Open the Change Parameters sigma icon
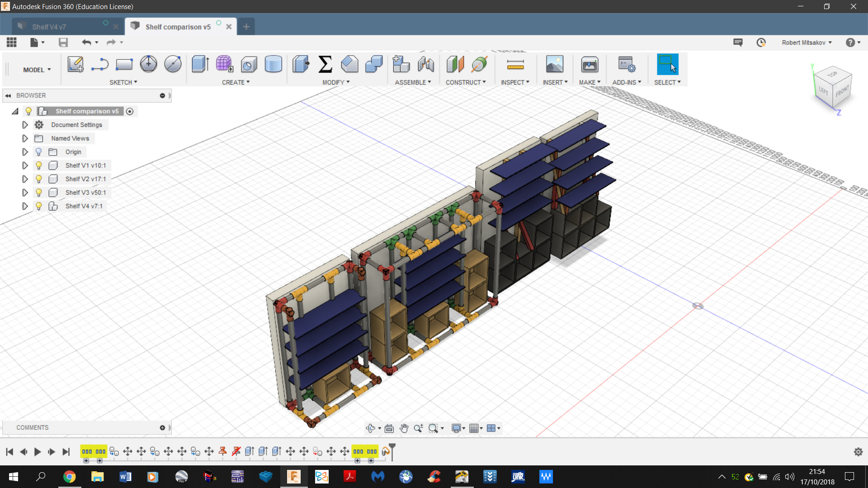Viewport: 868px width, 488px height. tap(325, 64)
